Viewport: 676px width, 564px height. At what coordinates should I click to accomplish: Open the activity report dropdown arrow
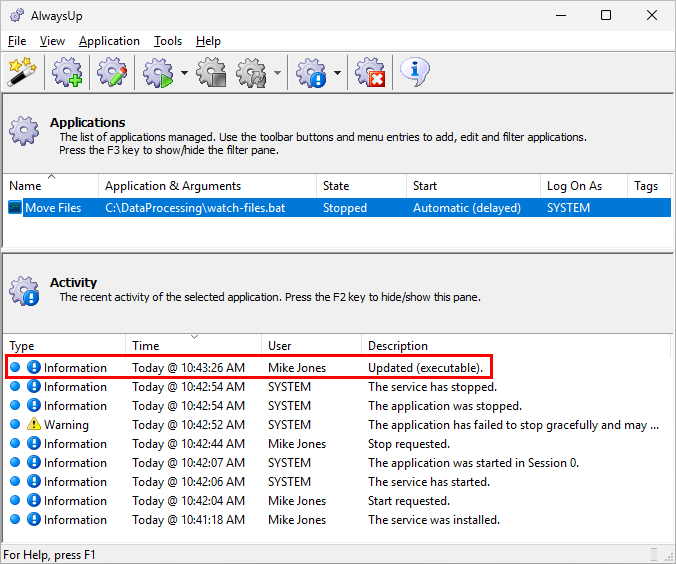(338, 72)
